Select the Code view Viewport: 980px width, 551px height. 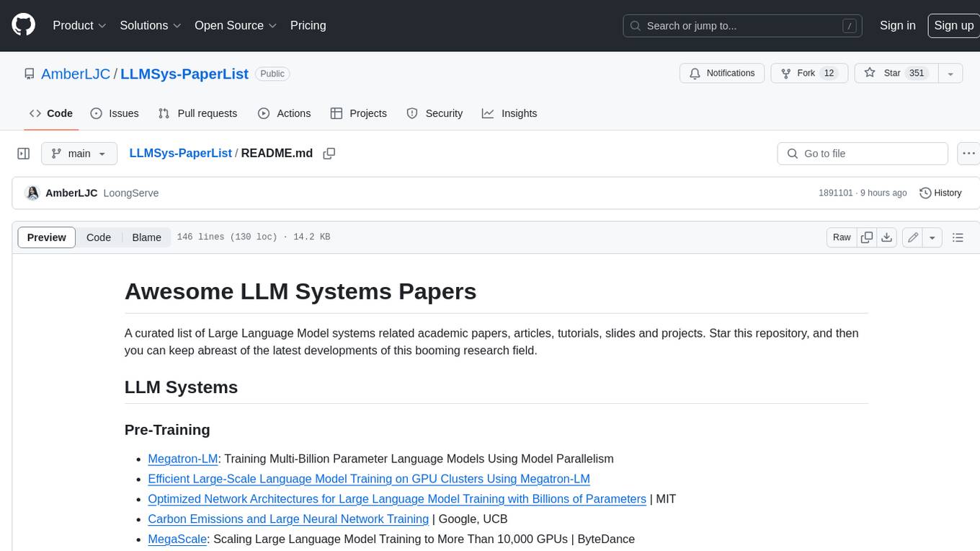pos(99,237)
